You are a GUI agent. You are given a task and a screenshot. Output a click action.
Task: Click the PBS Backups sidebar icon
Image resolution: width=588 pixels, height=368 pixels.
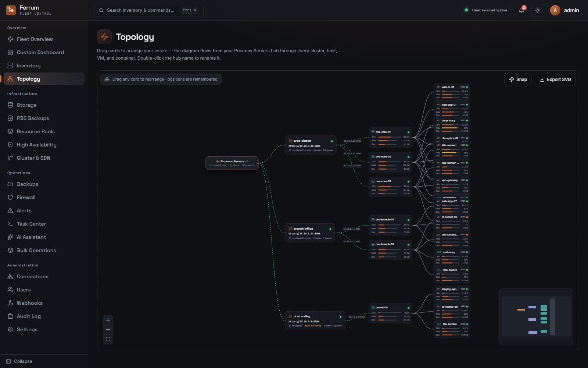point(10,118)
